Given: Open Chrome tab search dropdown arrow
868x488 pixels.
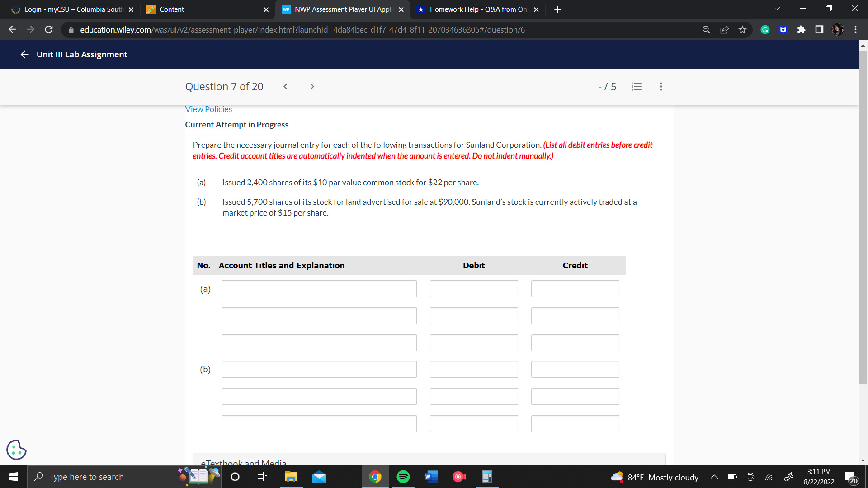Looking at the screenshot, I should pos(777,9).
